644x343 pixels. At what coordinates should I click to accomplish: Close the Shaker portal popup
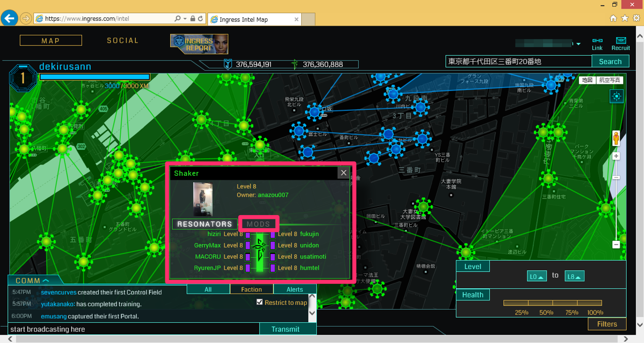(x=343, y=173)
